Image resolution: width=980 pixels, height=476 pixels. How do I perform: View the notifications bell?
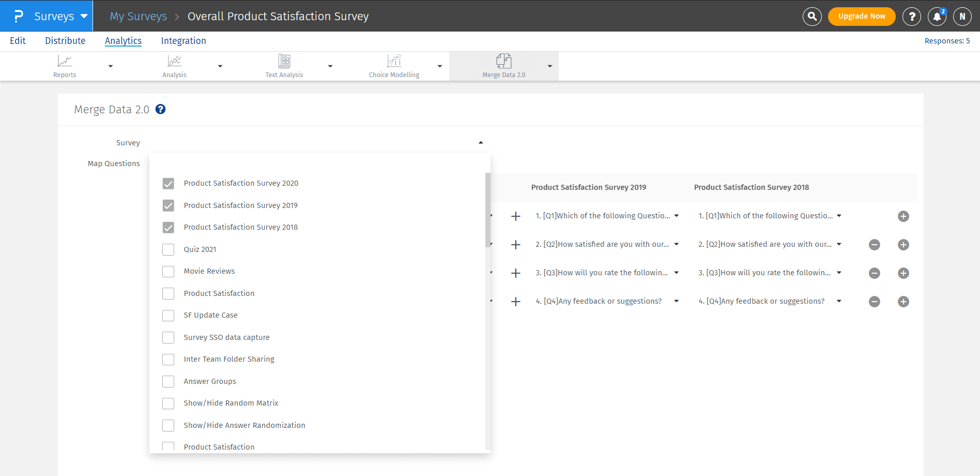937,16
